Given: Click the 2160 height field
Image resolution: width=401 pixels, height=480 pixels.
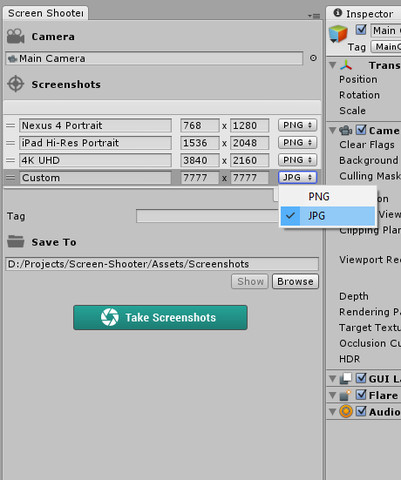Looking at the screenshot, I should click(249, 160).
